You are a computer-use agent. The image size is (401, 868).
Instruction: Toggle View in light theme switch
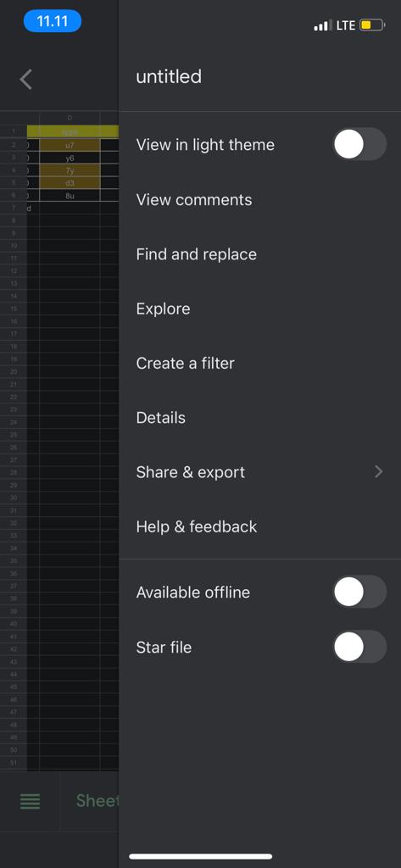pos(359,144)
